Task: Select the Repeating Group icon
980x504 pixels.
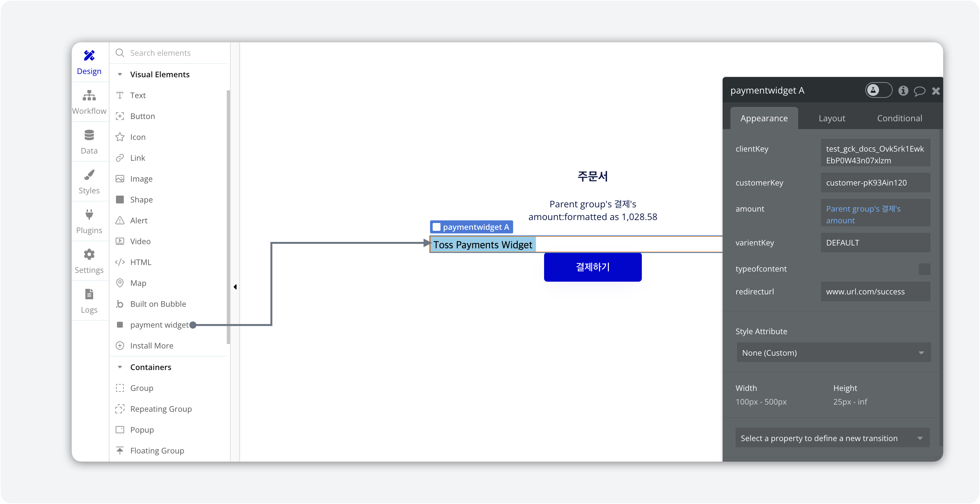Action: click(120, 409)
